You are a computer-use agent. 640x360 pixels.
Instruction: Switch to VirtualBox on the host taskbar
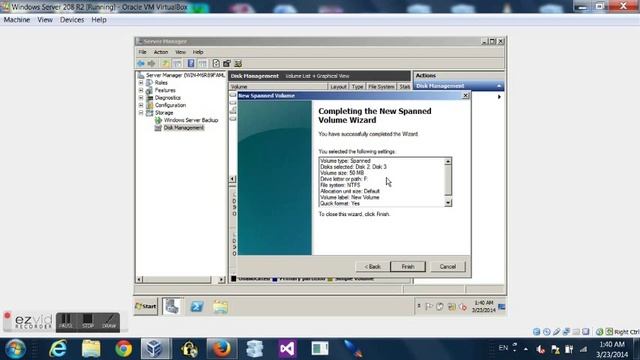coord(156,349)
